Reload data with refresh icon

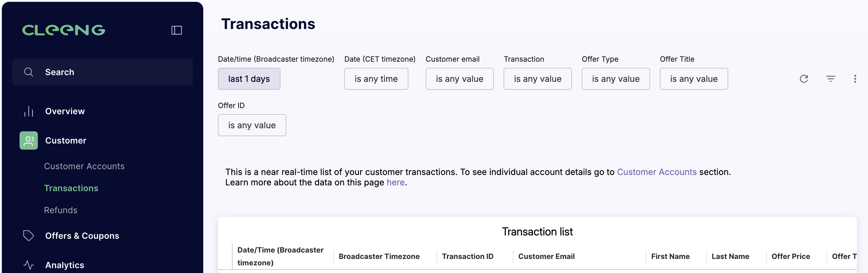pyautogui.click(x=804, y=79)
